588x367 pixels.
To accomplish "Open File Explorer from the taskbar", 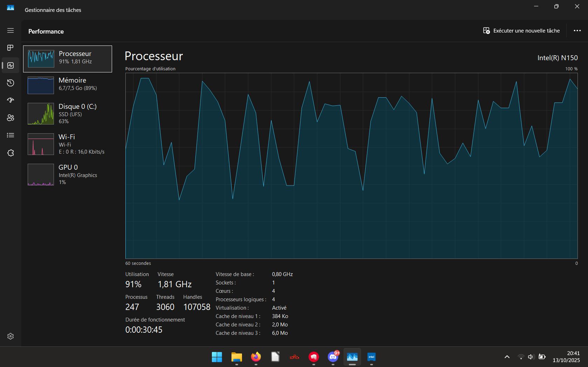I will 237,357.
